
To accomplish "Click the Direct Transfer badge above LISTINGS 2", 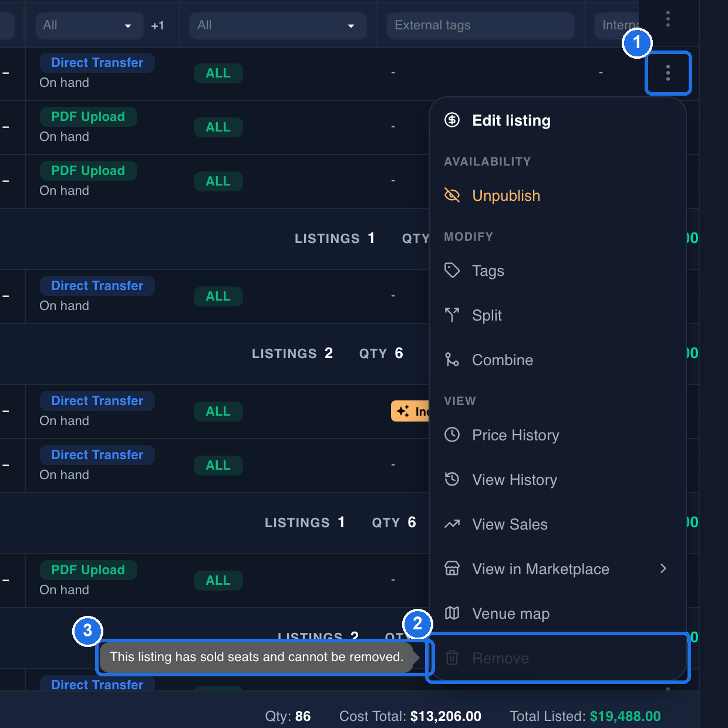I will (97, 286).
